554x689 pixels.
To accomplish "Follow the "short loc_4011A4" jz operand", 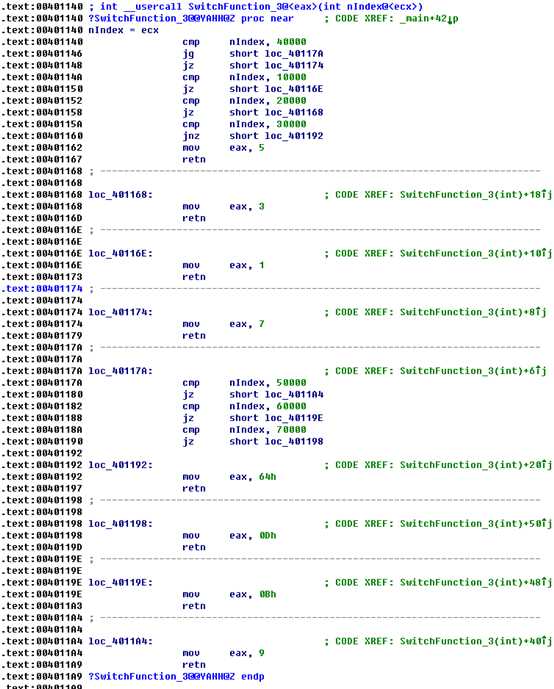I will point(276,395).
